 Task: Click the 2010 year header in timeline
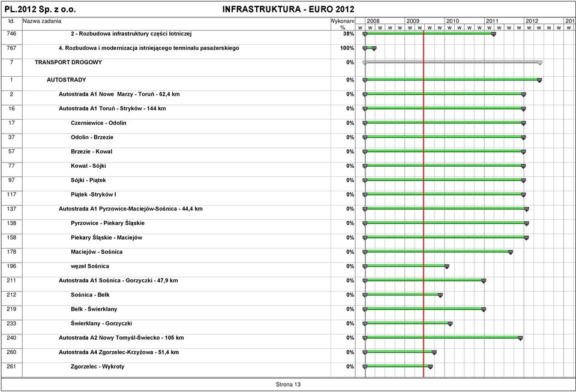452,21
